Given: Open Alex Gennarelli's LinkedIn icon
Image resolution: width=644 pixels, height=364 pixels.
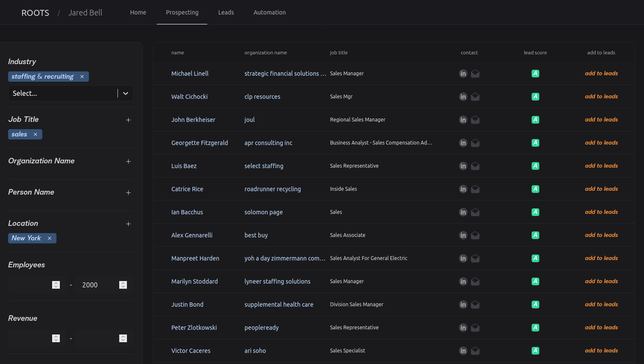Looking at the screenshot, I should [x=463, y=235].
